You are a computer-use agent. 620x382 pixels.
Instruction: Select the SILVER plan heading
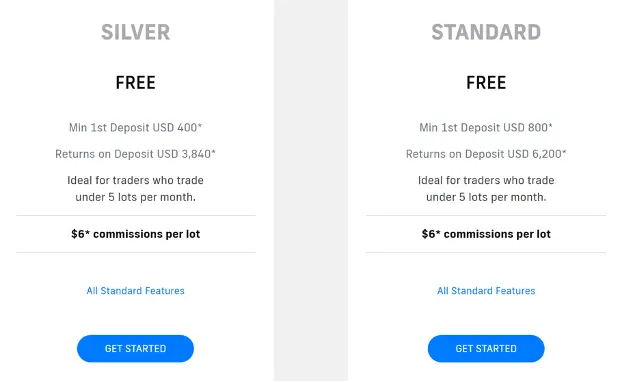tap(135, 32)
